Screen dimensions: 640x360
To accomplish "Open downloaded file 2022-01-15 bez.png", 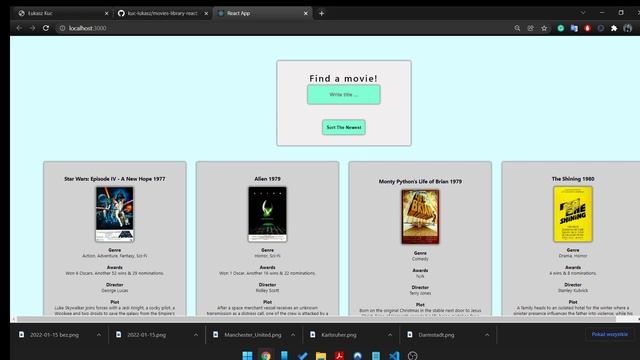I will click(54, 335).
